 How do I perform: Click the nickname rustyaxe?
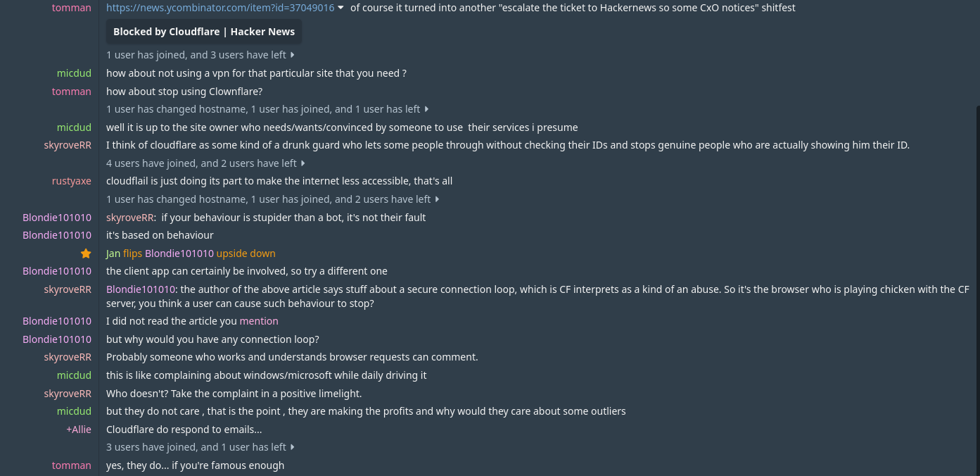(71, 180)
